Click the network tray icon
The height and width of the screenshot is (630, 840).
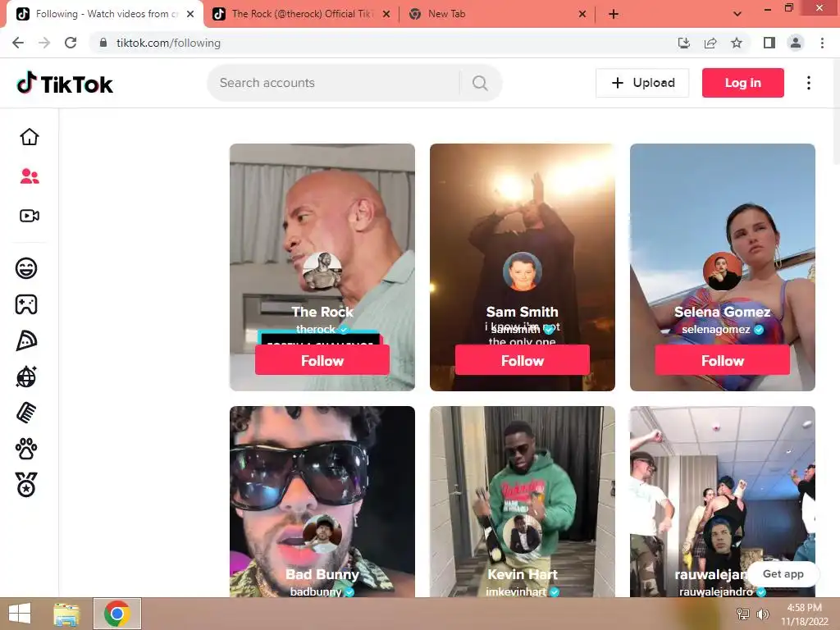pos(743,614)
